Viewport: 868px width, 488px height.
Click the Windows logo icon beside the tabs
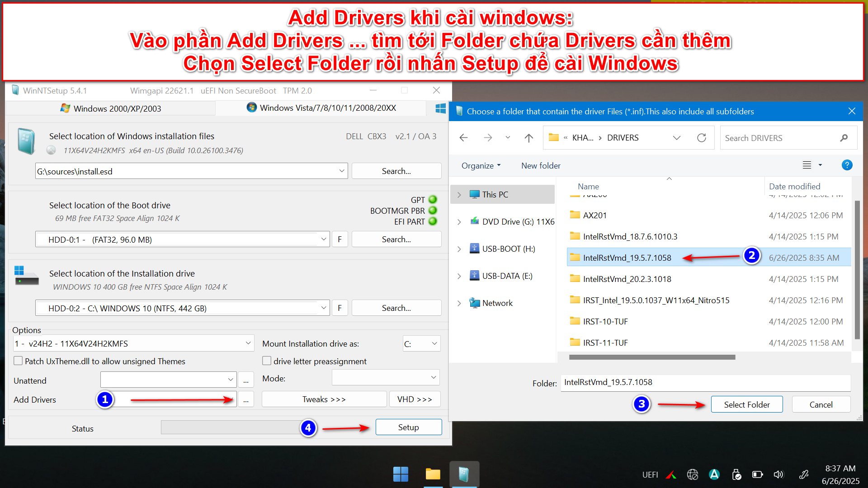click(440, 108)
